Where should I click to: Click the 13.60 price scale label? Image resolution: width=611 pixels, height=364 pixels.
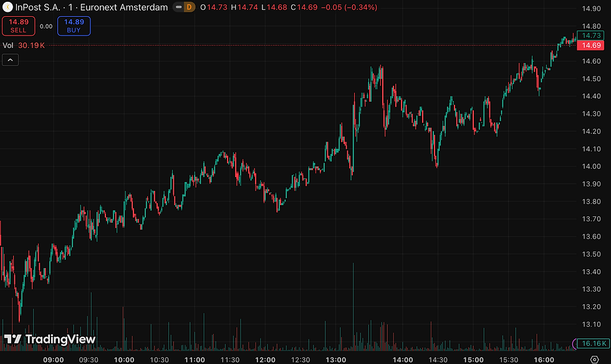[x=591, y=237]
